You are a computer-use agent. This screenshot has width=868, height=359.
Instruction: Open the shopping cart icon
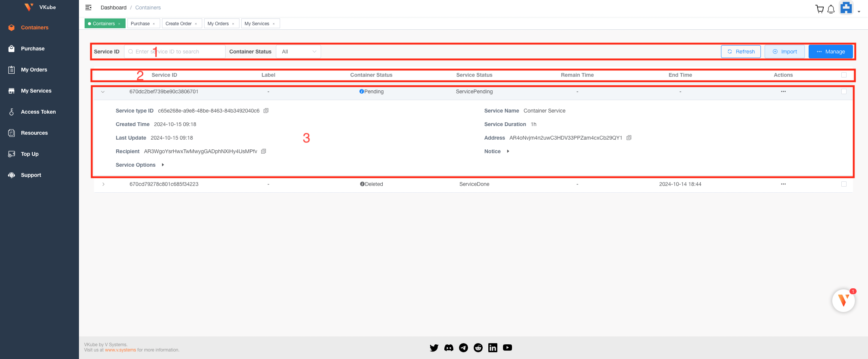pos(820,9)
